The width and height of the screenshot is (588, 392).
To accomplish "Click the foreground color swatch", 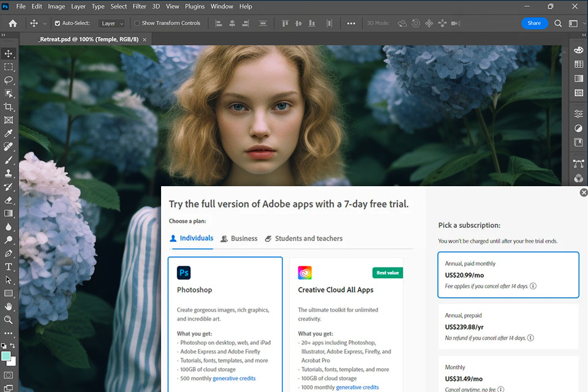I will pos(6,356).
